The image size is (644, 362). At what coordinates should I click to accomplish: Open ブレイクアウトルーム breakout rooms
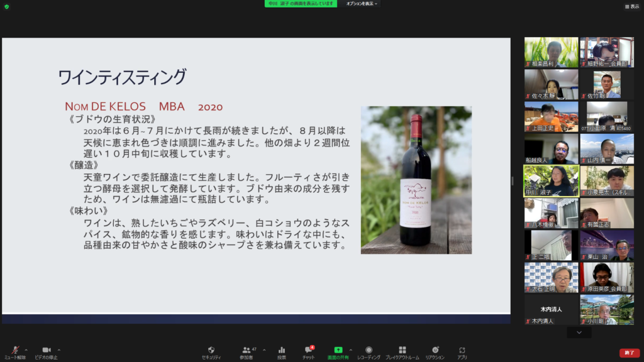click(402, 353)
